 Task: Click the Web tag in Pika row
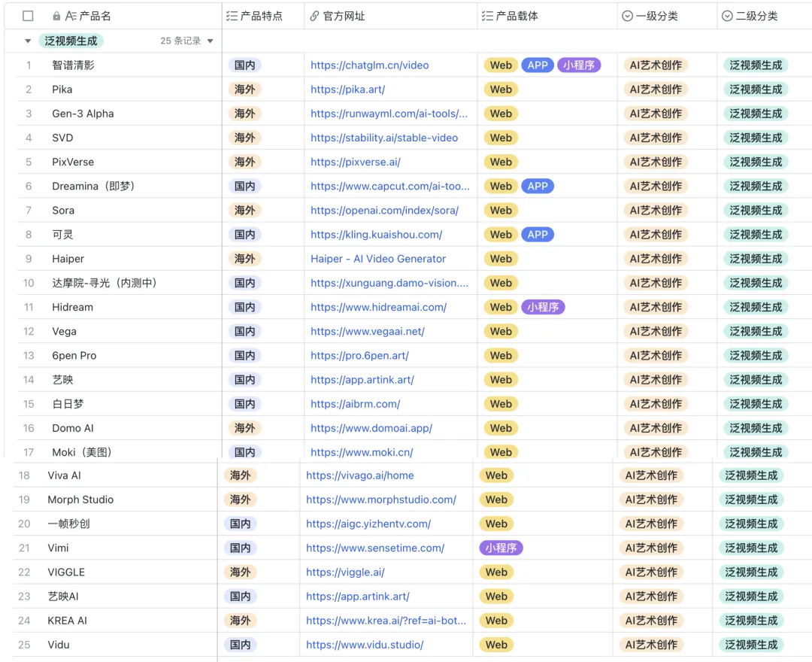pos(501,90)
